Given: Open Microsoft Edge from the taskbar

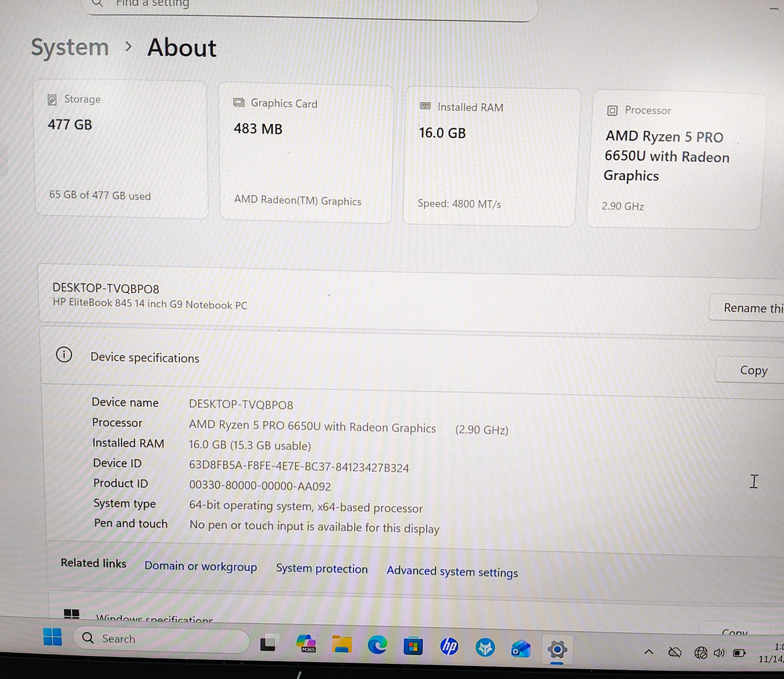Looking at the screenshot, I should coord(378,645).
